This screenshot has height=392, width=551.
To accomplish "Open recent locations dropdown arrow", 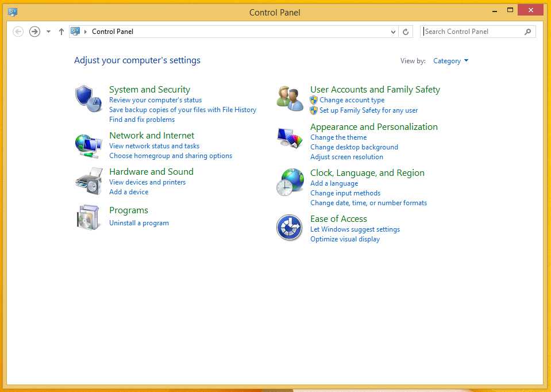I will [x=48, y=32].
